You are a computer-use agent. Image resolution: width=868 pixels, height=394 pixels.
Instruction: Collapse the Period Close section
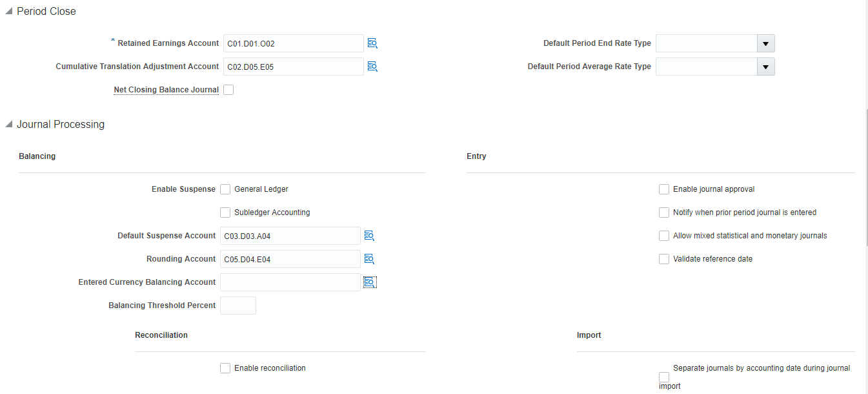[x=8, y=12]
